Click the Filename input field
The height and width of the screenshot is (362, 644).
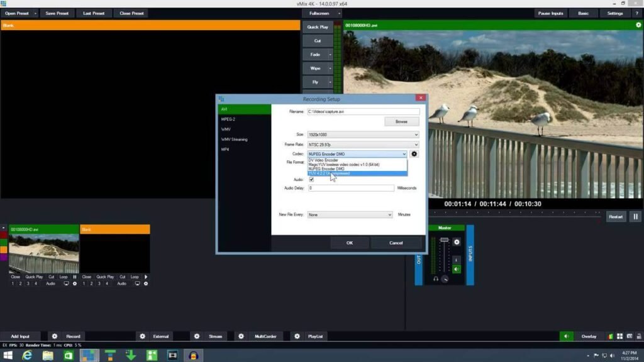pos(364,112)
